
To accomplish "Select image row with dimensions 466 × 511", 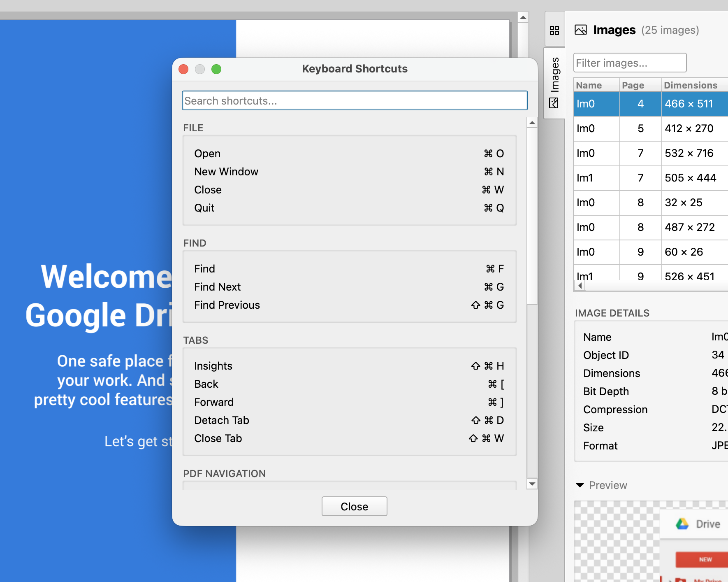I will [x=651, y=104].
